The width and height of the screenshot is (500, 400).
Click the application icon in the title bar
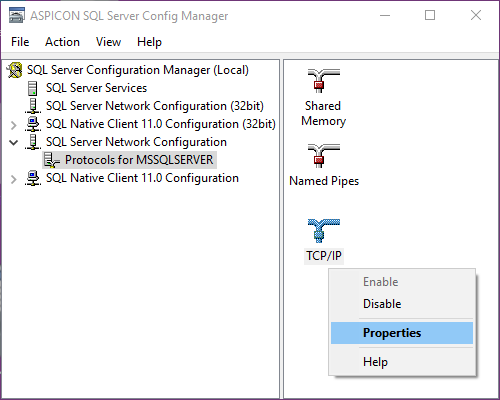point(17,16)
